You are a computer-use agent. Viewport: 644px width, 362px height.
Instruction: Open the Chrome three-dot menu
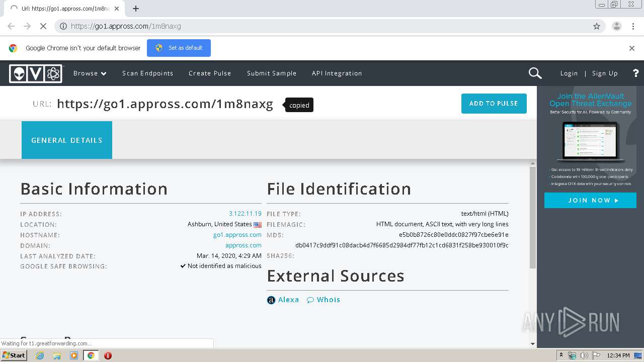click(633, 26)
